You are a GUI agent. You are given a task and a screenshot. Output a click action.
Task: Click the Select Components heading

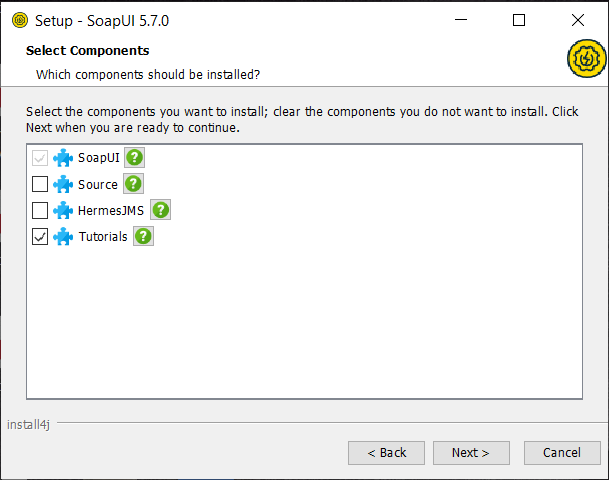87,50
